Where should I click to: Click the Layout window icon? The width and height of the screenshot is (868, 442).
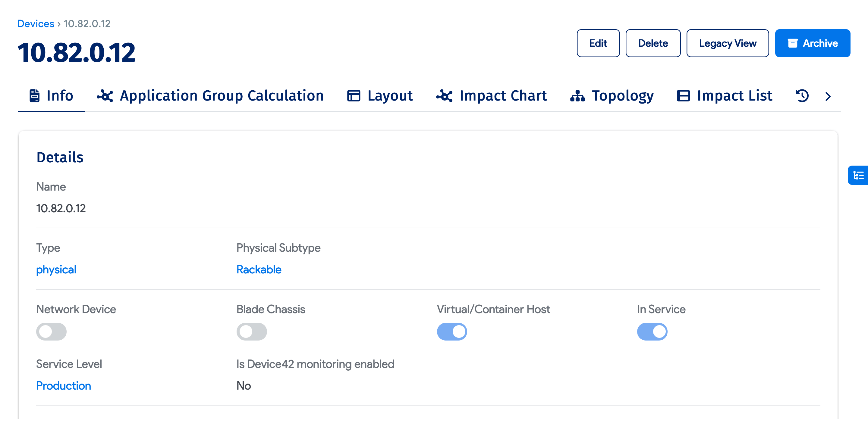click(354, 96)
